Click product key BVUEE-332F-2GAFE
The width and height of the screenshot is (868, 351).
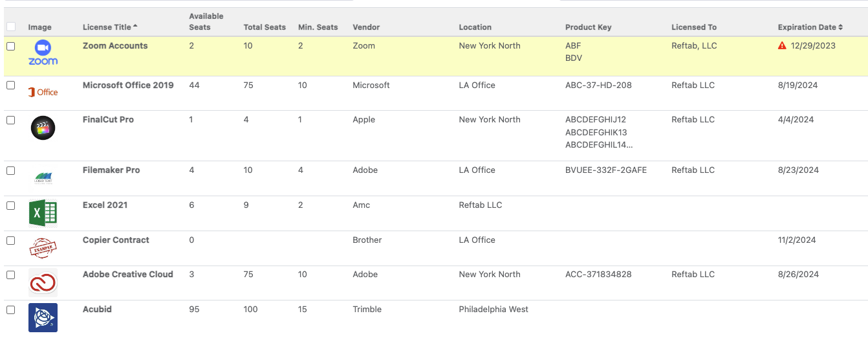click(606, 170)
